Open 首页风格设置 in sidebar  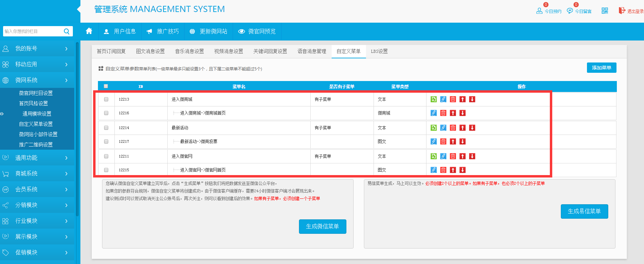pos(33,103)
